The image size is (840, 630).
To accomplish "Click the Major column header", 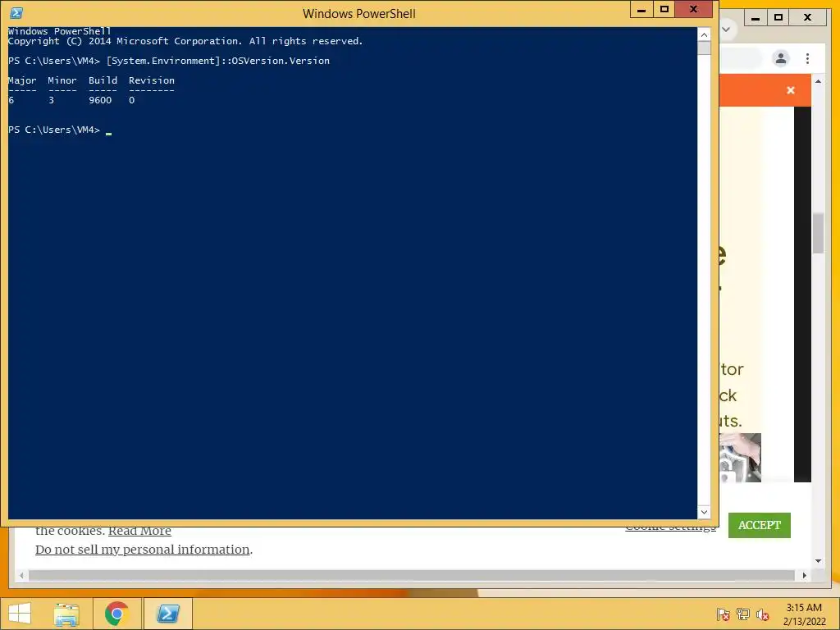I will click(x=22, y=80).
